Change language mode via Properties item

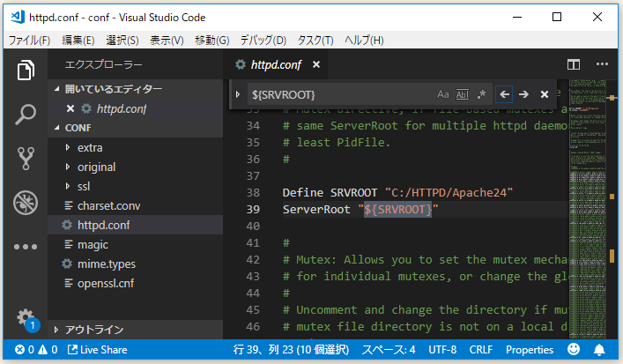coord(530,350)
